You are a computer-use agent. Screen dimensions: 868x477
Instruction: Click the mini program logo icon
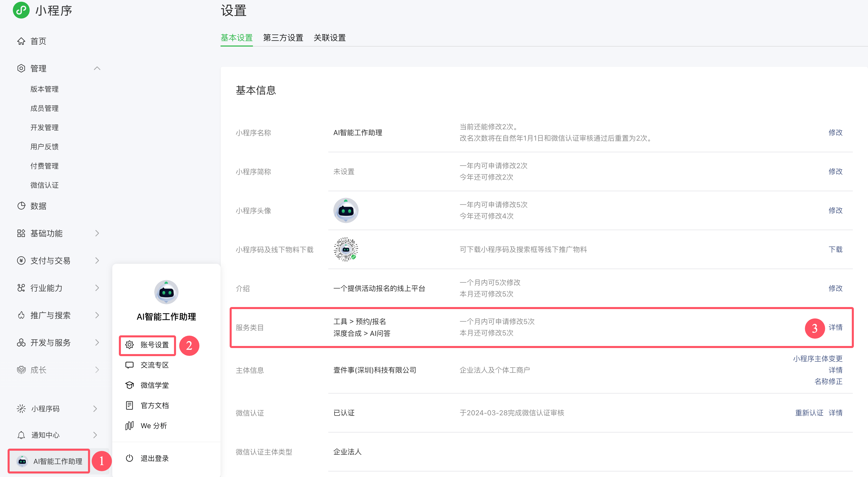(21, 10)
